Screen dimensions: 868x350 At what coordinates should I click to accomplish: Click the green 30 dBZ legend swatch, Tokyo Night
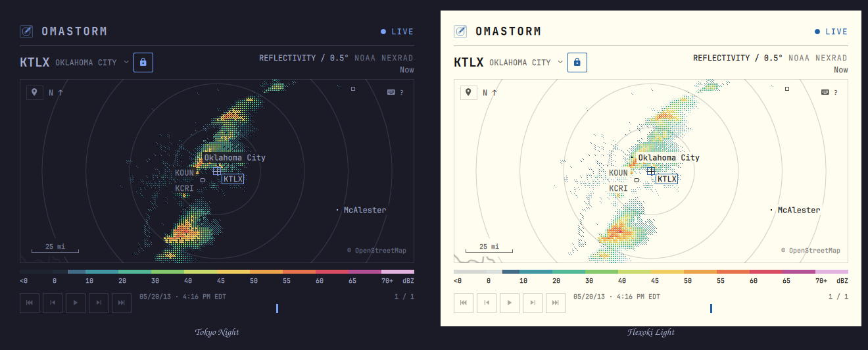tap(168, 272)
